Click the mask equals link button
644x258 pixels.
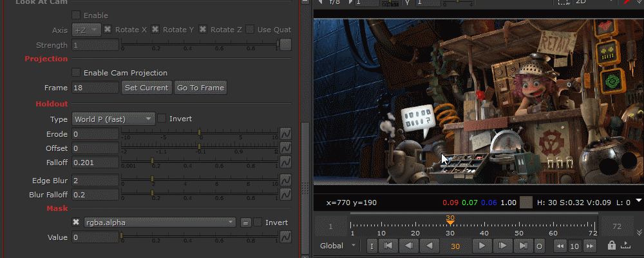click(245, 223)
